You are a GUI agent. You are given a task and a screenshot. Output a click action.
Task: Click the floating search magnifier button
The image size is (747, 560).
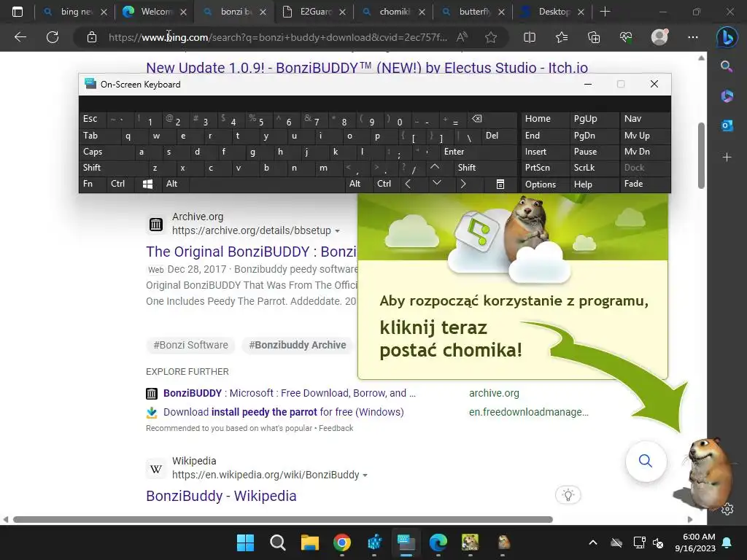tap(646, 461)
